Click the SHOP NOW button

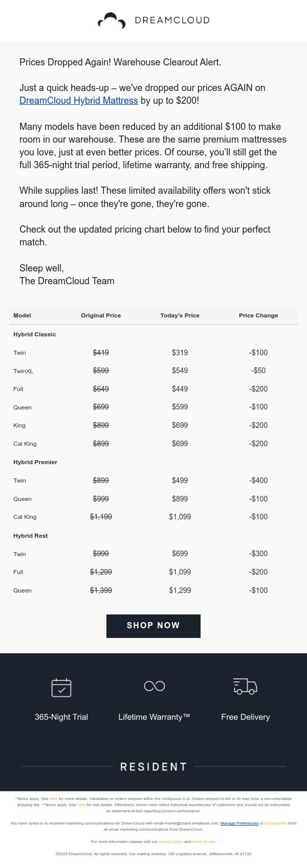click(x=153, y=626)
